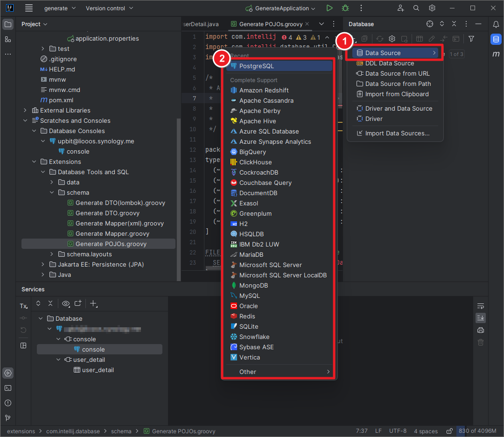Open the Notifications bell icon

(496, 24)
